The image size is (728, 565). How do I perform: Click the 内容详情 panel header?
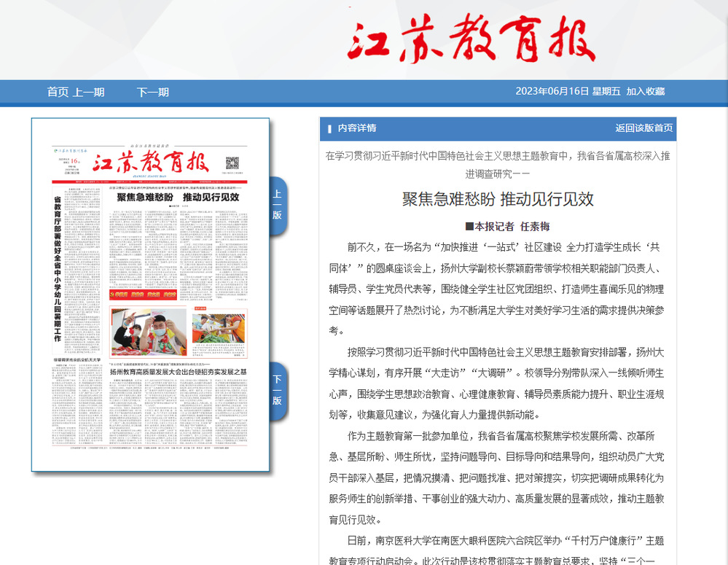click(x=357, y=128)
